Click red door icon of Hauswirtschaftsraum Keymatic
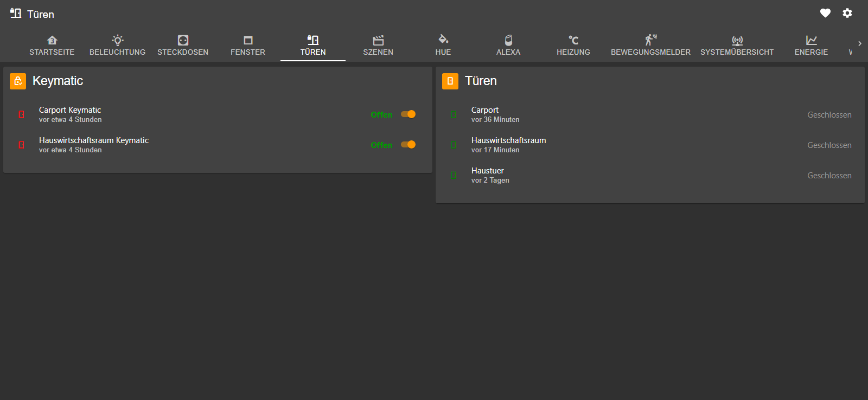Viewport: 868px width, 400px height. point(22,145)
